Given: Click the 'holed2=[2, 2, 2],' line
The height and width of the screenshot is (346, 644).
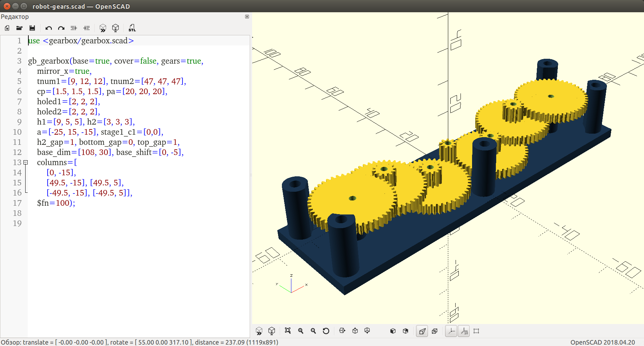Looking at the screenshot, I should (x=69, y=112).
